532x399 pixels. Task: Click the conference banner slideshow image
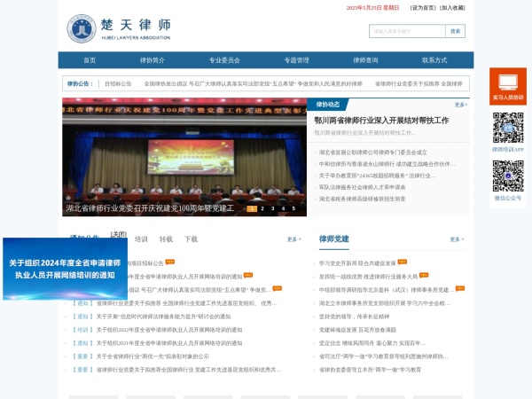click(184, 157)
